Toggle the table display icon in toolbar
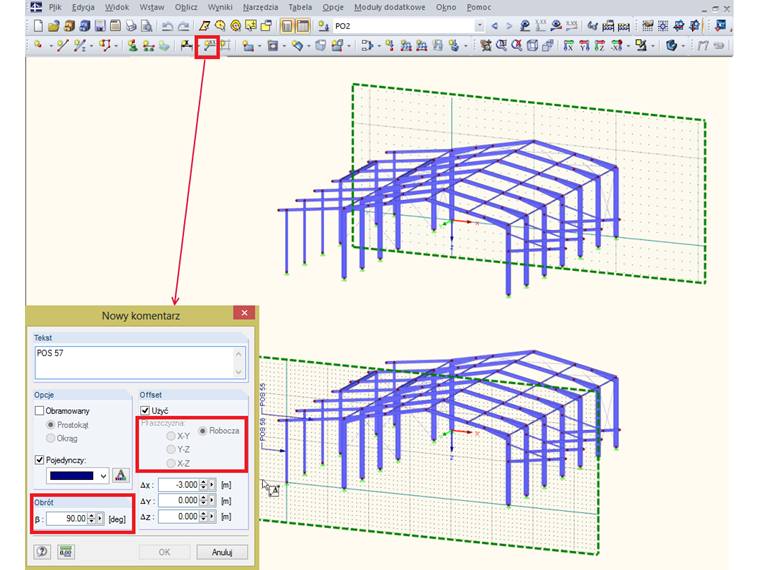Screen dimensions: 760x570 [x=303, y=26]
